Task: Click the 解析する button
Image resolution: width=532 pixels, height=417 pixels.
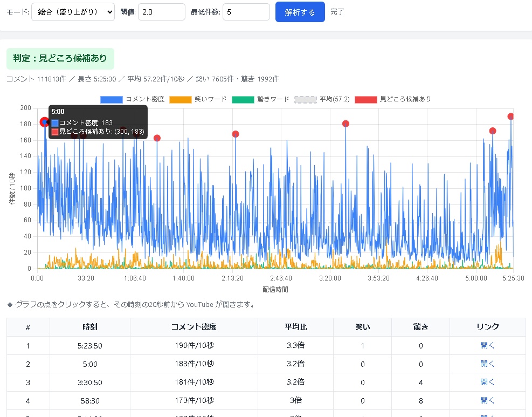Action: pyautogui.click(x=300, y=12)
